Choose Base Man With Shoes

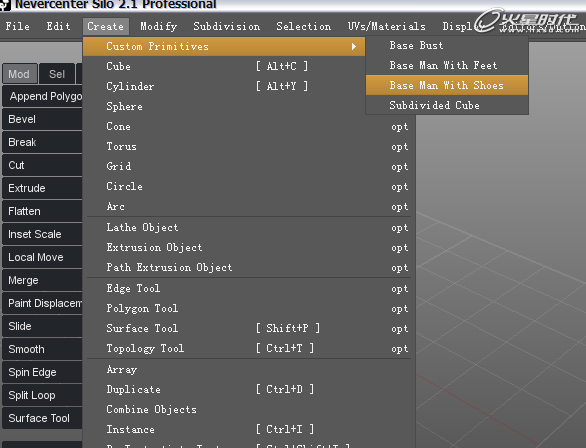(x=447, y=85)
